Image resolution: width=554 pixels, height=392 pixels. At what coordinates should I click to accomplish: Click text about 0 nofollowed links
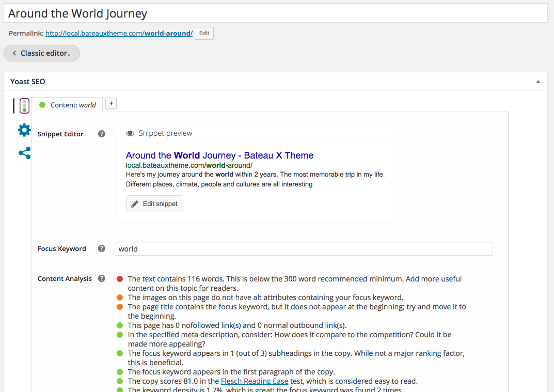point(237,325)
